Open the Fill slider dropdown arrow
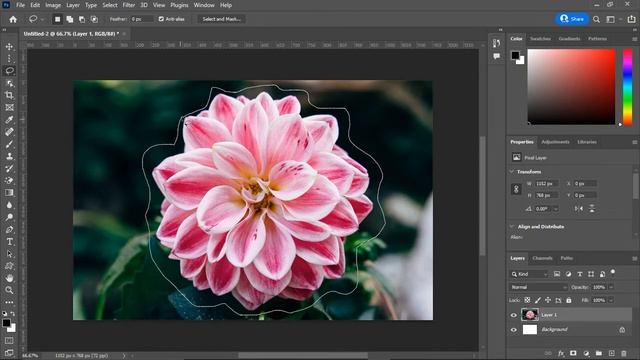The image size is (640, 360). pyautogui.click(x=611, y=300)
